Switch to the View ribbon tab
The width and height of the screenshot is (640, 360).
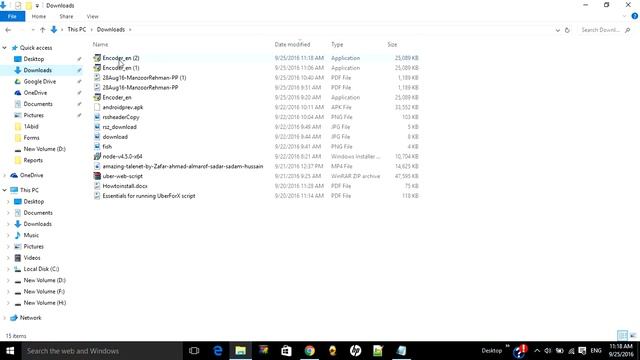click(x=92, y=16)
